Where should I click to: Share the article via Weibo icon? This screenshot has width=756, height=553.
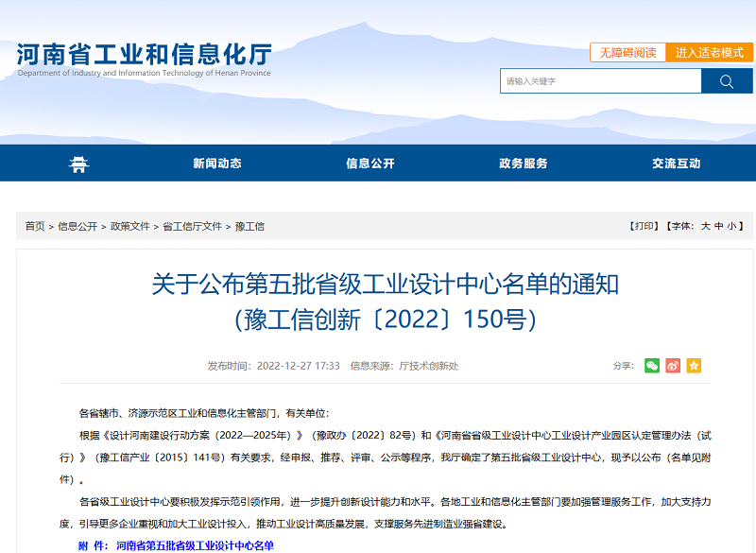tap(673, 366)
